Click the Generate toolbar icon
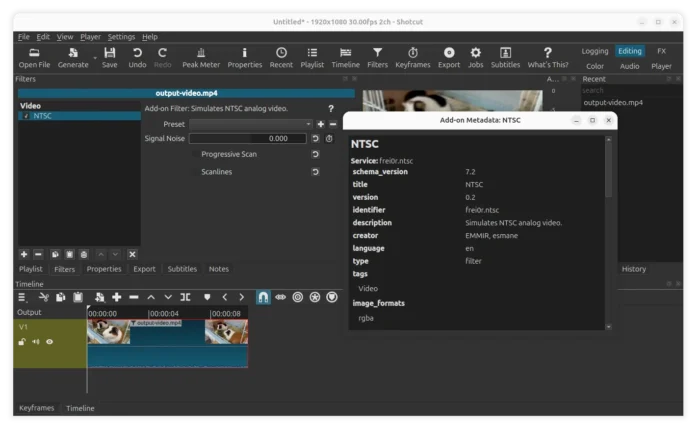Viewport: 700px width, 434px height. click(73, 58)
